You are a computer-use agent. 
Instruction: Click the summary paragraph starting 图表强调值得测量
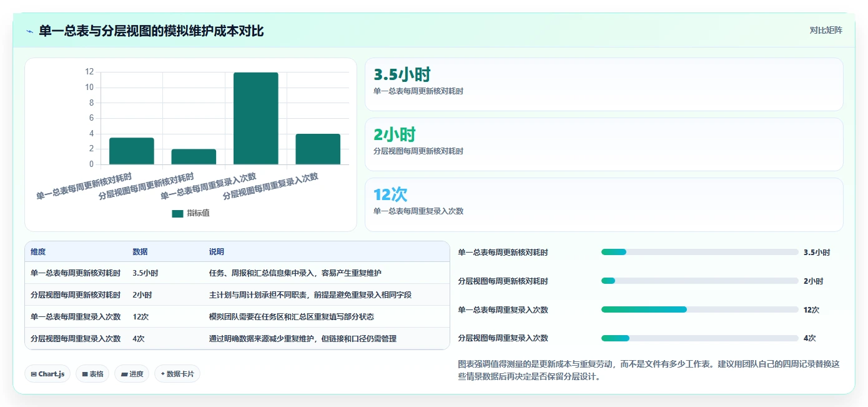(x=649, y=370)
